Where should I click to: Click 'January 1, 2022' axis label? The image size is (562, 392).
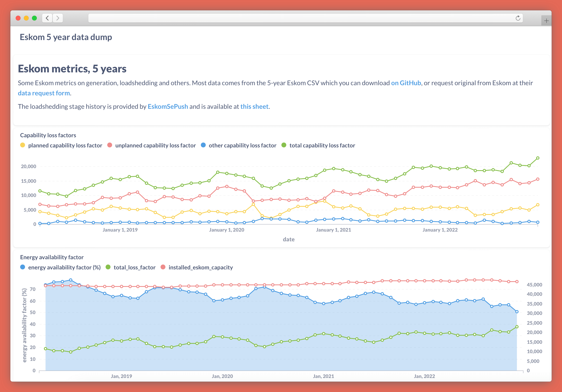(x=440, y=230)
